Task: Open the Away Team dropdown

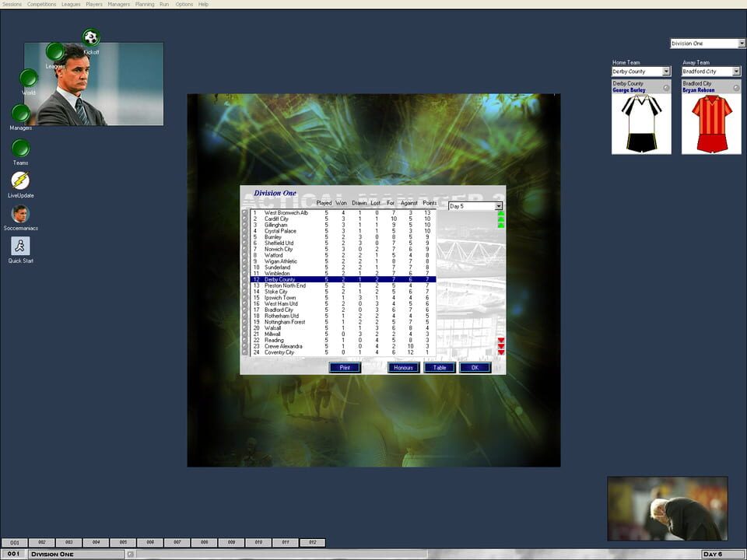Action: (736, 72)
